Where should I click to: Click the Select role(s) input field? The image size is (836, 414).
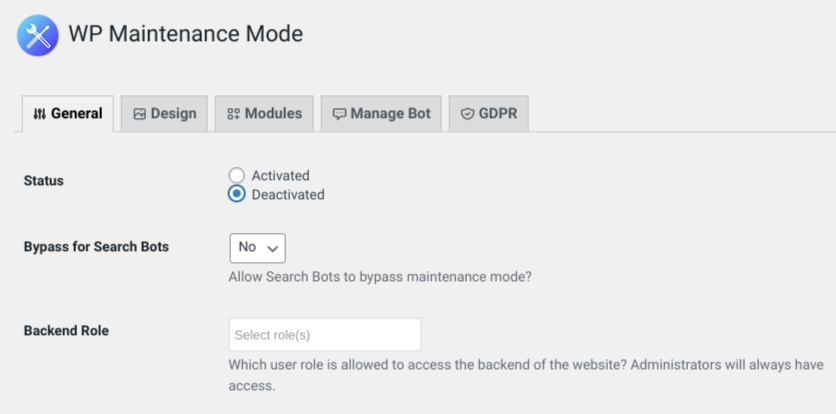325,335
